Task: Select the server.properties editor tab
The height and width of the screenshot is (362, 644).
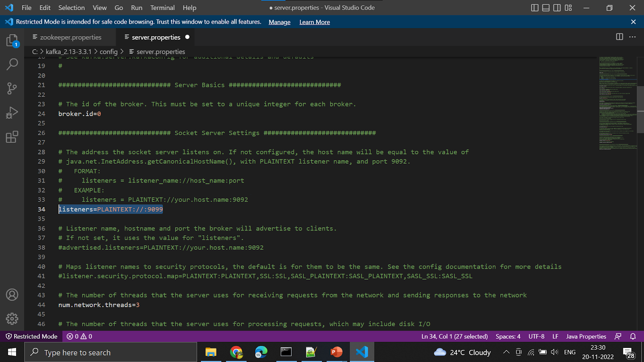Action: pyautogui.click(x=156, y=37)
